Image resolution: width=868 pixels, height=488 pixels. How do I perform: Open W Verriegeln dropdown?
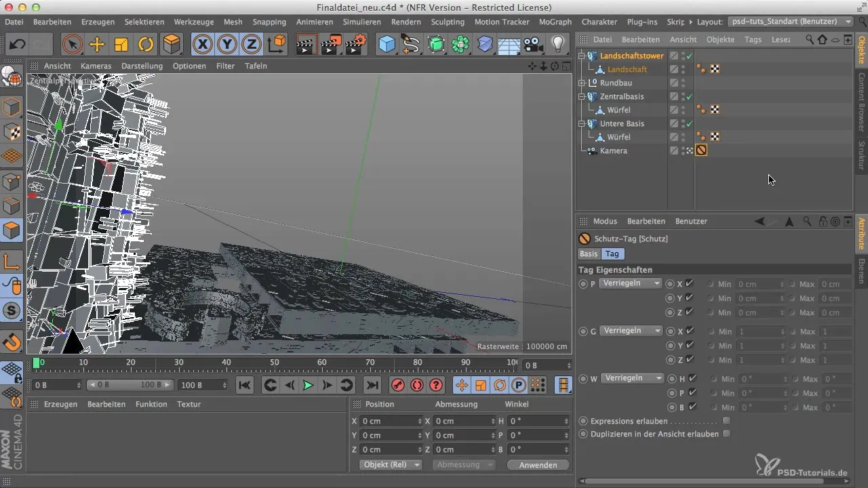[x=632, y=378]
